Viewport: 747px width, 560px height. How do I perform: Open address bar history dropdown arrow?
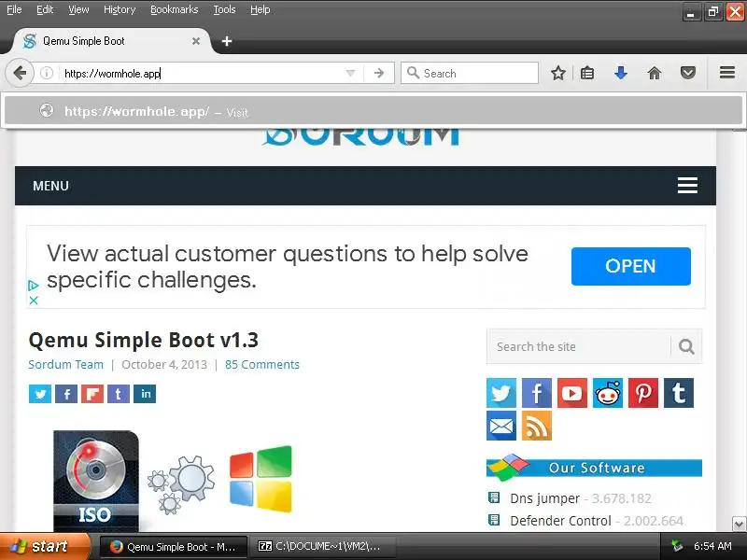351,74
